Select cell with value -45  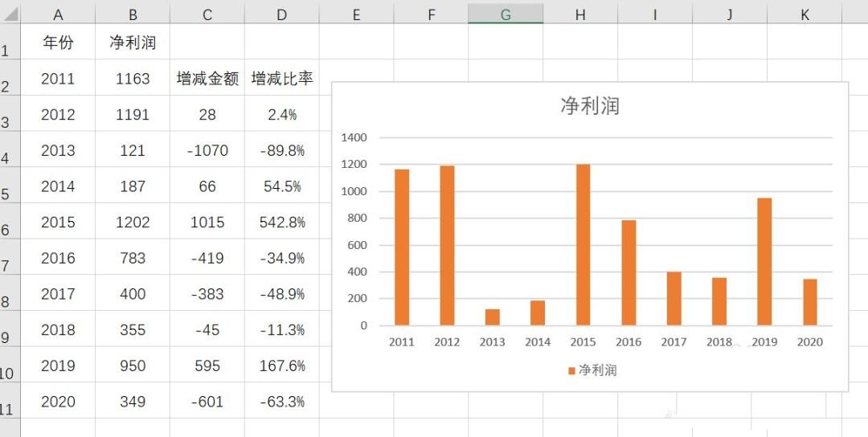[x=207, y=329]
